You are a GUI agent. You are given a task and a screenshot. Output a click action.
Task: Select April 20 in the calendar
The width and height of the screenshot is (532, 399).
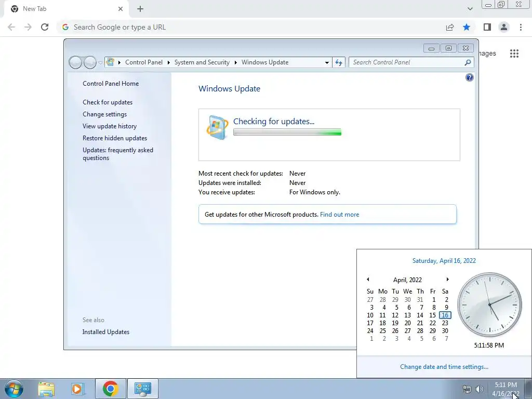(x=407, y=323)
